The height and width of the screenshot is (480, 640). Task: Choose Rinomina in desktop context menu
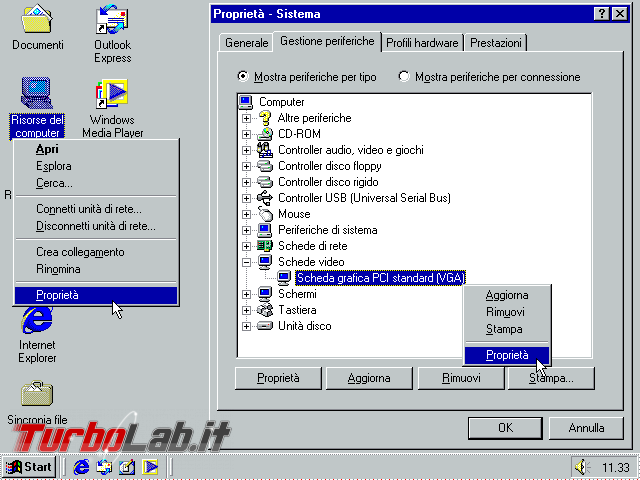point(96,269)
